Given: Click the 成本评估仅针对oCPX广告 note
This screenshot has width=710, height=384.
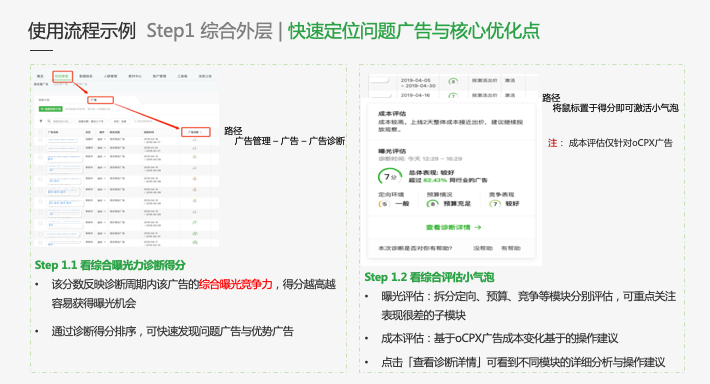Looking at the screenshot, I should click(x=620, y=143).
